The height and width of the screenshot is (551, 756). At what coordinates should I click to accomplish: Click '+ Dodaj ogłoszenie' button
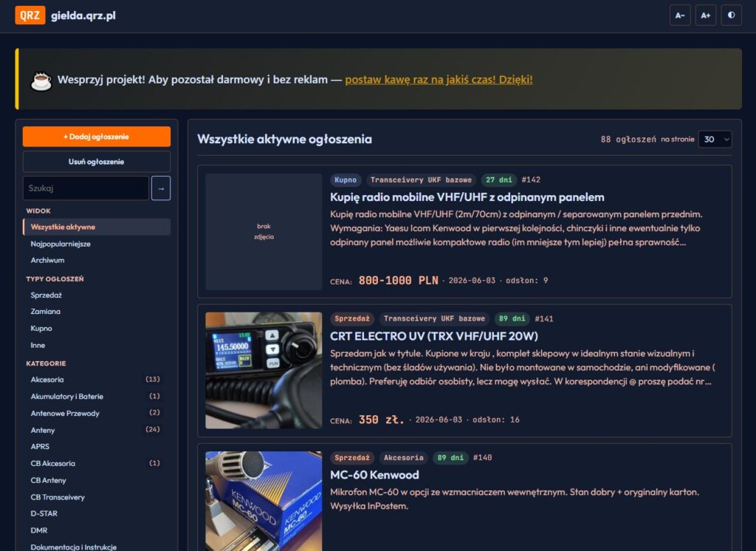(97, 137)
